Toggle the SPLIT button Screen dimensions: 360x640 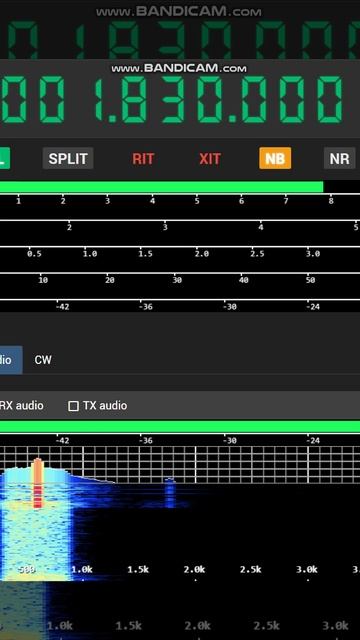pos(68,158)
